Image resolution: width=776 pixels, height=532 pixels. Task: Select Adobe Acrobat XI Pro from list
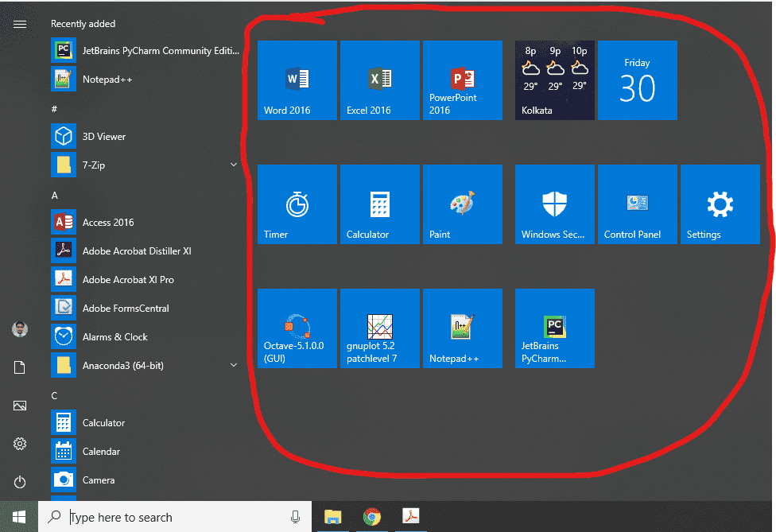(x=127, y=280)
